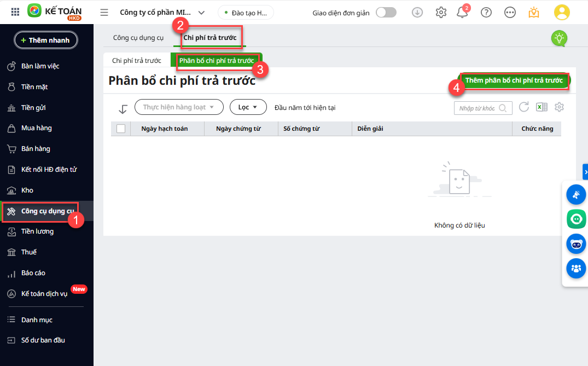Tick the select-all header checkbox
The width and height of the screenshot is (588, 366).
click(121, 129)
